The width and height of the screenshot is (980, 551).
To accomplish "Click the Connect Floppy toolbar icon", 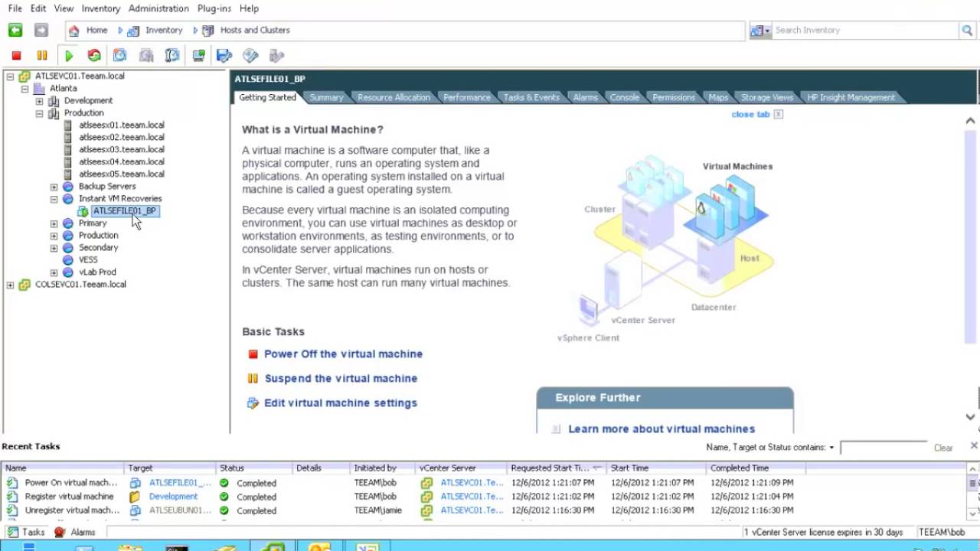I will point(224,56).
